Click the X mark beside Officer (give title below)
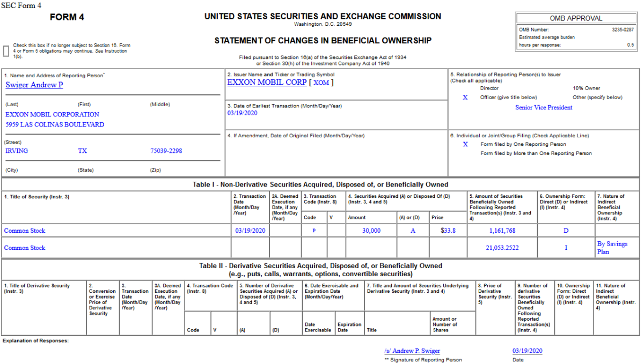 pos(465,97)
